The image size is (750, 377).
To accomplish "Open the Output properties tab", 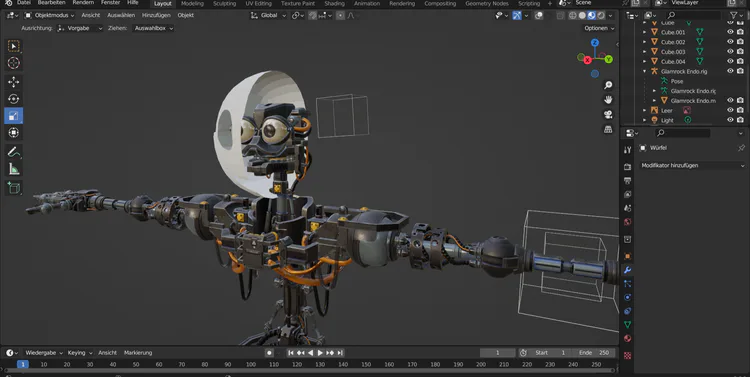I will tap(628, 180).
